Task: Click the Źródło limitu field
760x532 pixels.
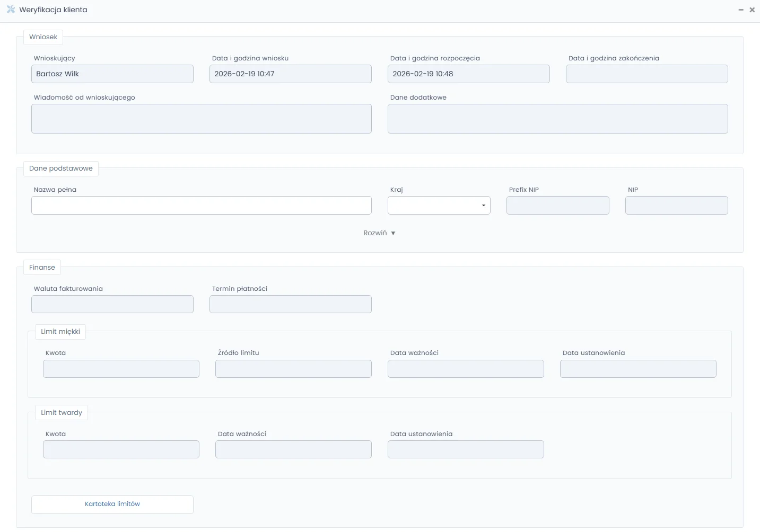Action: (293, 369)
